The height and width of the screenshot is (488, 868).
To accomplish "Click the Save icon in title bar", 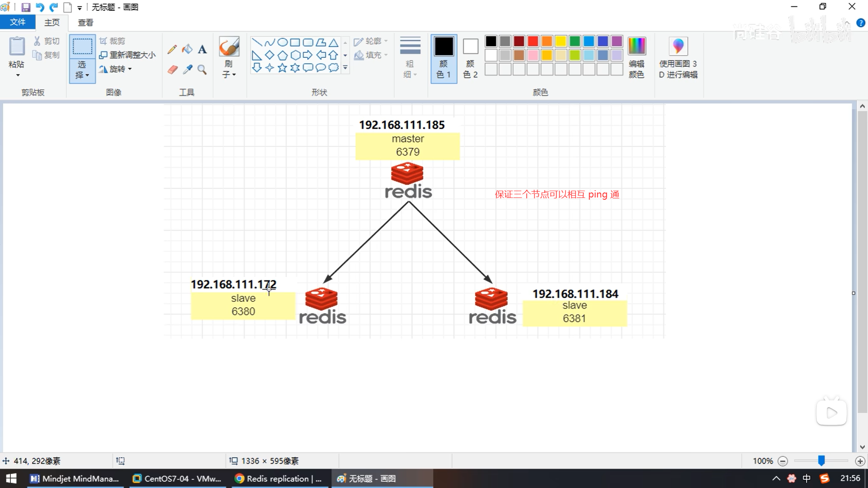I will point(26,7).
